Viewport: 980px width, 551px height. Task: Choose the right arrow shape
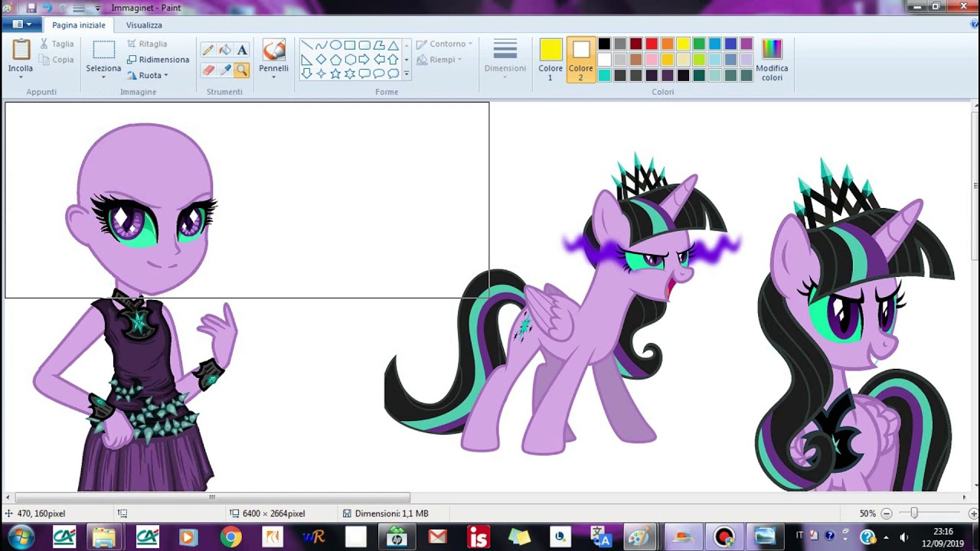tap(364, 60)
